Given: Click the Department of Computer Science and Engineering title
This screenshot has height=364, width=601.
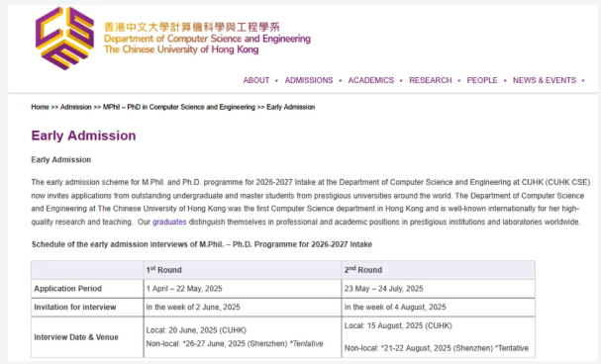Looking at the screenshot, I should click(x=207, y=39).
